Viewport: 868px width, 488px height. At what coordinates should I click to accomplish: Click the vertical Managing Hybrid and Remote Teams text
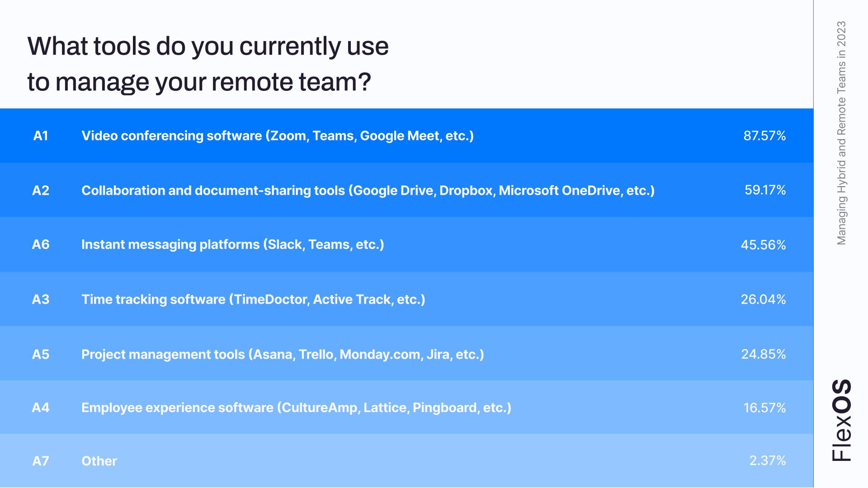pyautogui.click(x=841, y=133)
